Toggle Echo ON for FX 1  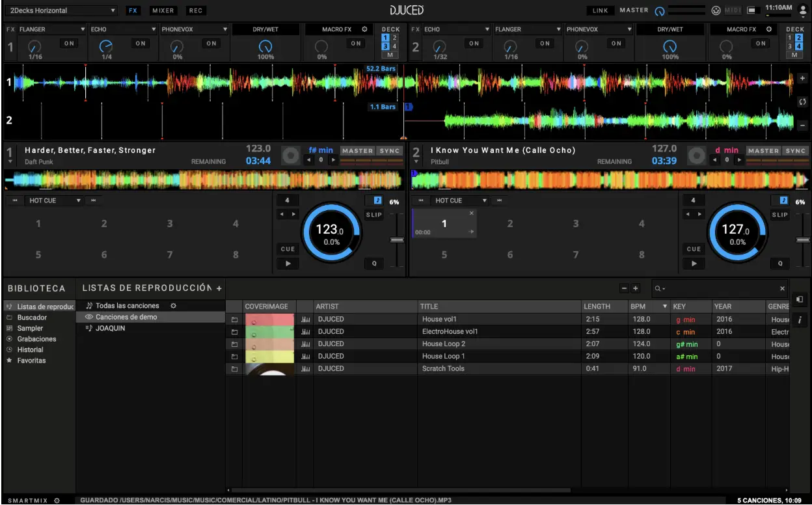(x=141, y=44)
